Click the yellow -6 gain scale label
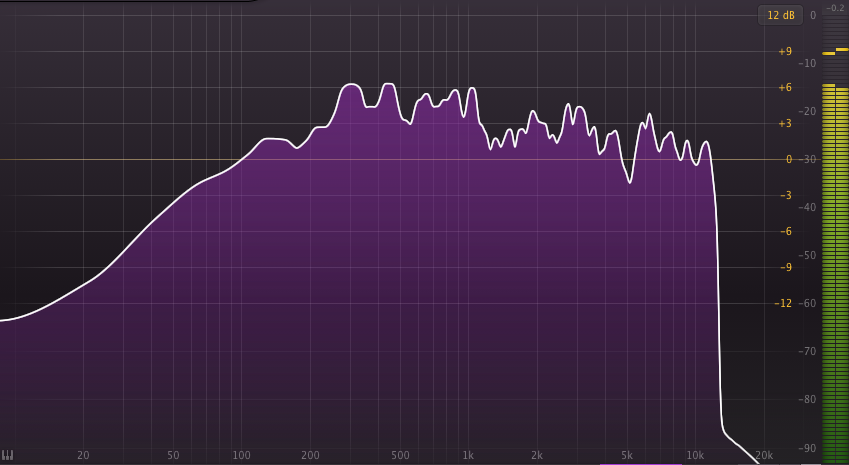The height and width of the screenshot is (465, 849). [786, 231]
